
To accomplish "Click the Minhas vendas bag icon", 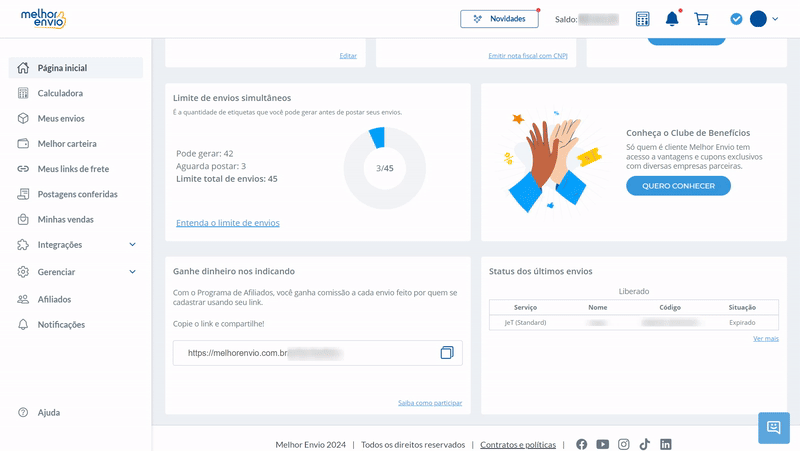I will coord(23,219).
